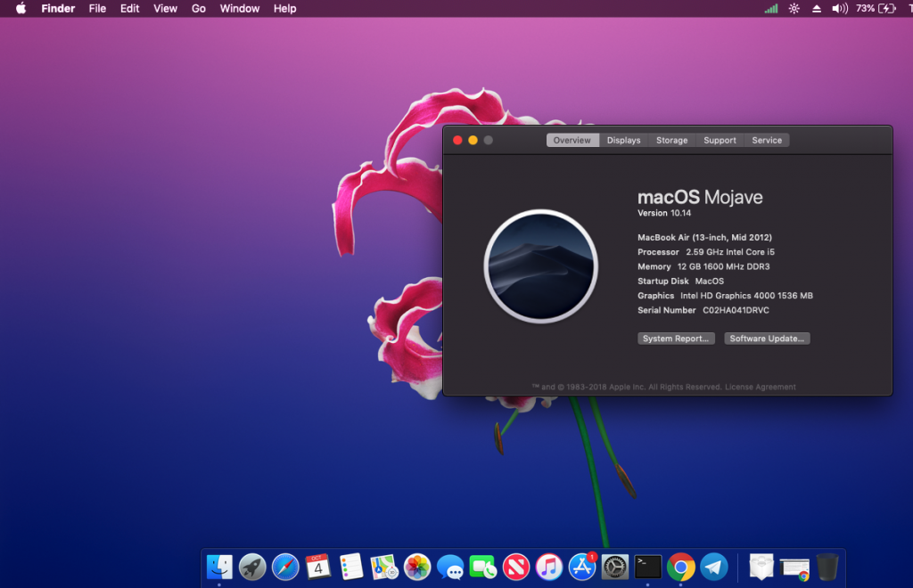Open Software Update
913x588 pixels.
pyautogui.click(x=767, y=338)
